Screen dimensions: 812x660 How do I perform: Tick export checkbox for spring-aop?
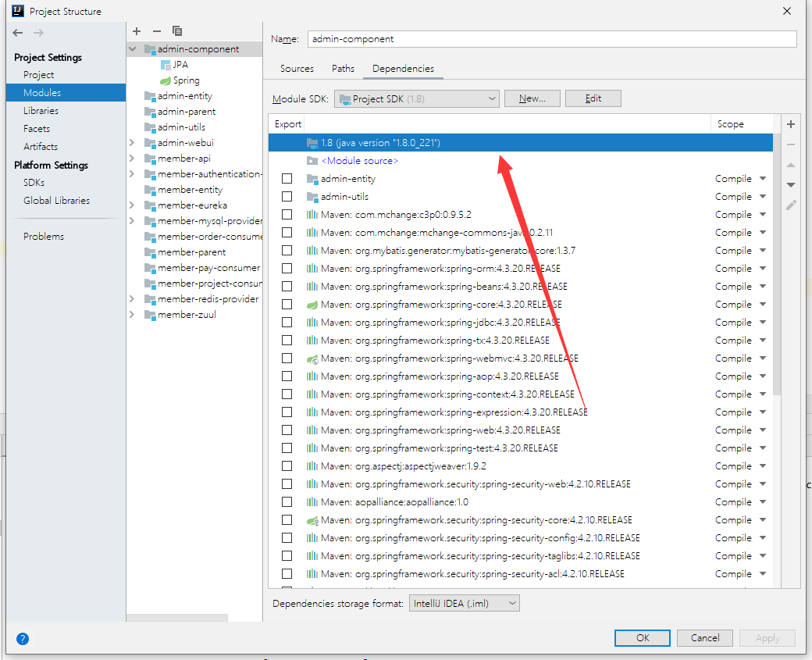[287, 376]
